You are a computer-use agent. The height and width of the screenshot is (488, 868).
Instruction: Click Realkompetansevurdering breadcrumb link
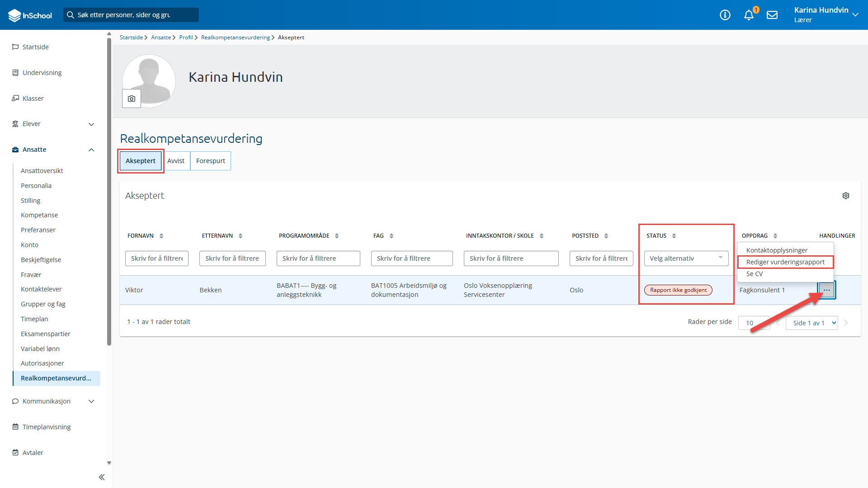236,38
